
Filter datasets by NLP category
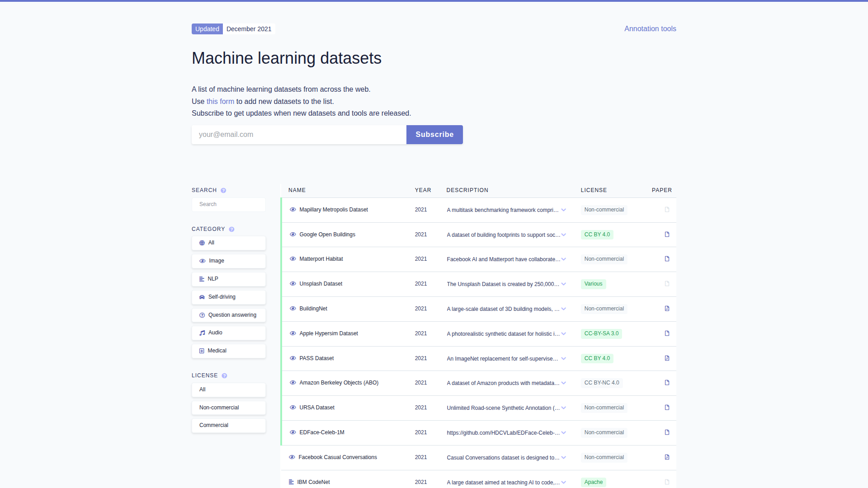pyautogui.click(x=229, y=279)
